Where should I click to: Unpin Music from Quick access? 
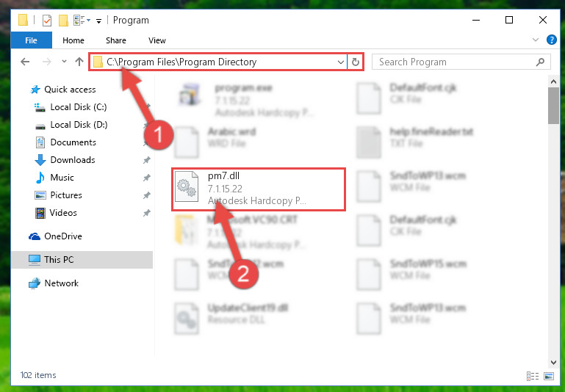[147, 178]
